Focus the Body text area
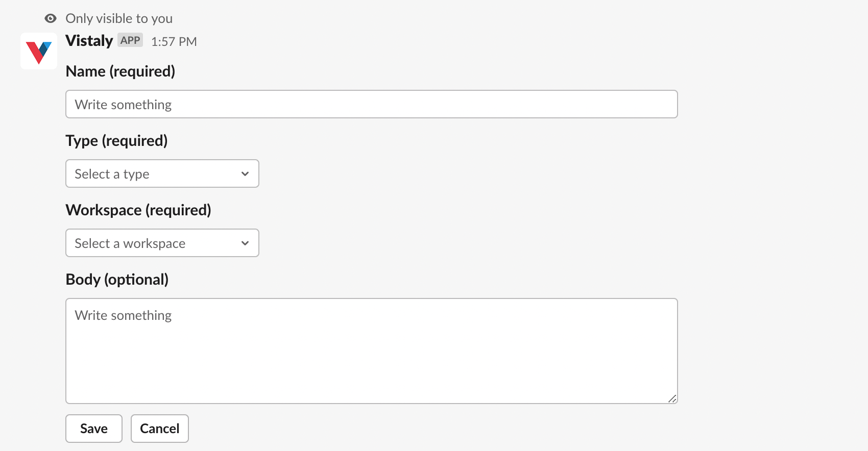868x451 pixels. click(x=372, y=351)
